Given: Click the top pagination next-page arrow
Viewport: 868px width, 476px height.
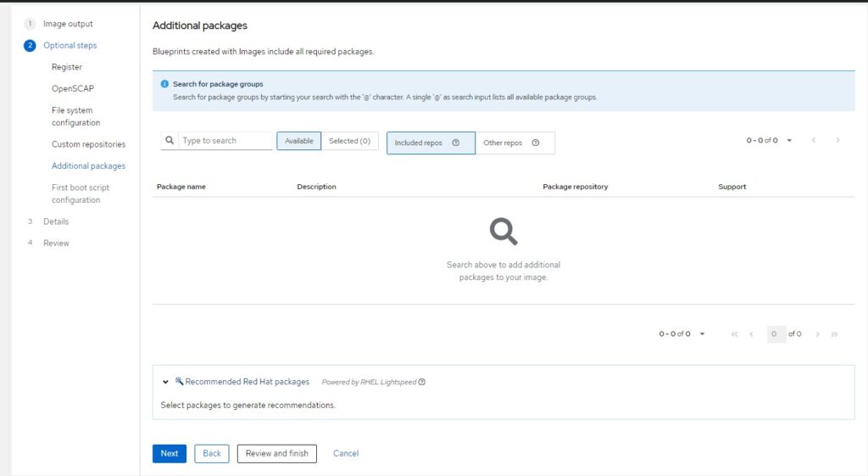Looking at the screenshot, I should pyautogui.click(x=837, y=141).
